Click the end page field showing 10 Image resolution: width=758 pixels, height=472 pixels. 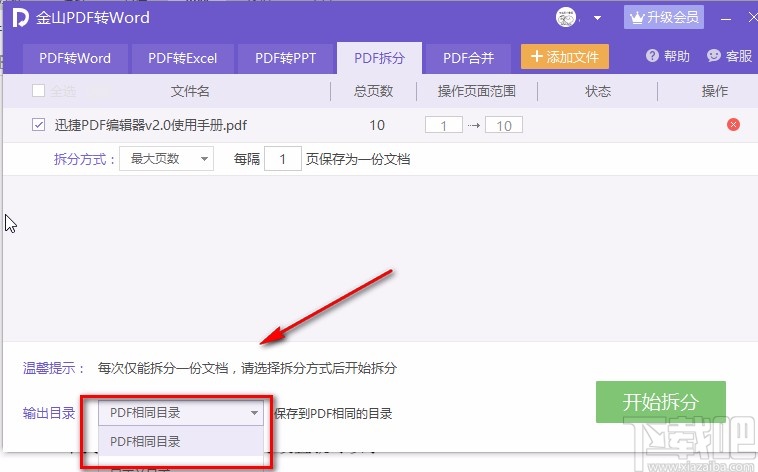click(x=504, y=125)
